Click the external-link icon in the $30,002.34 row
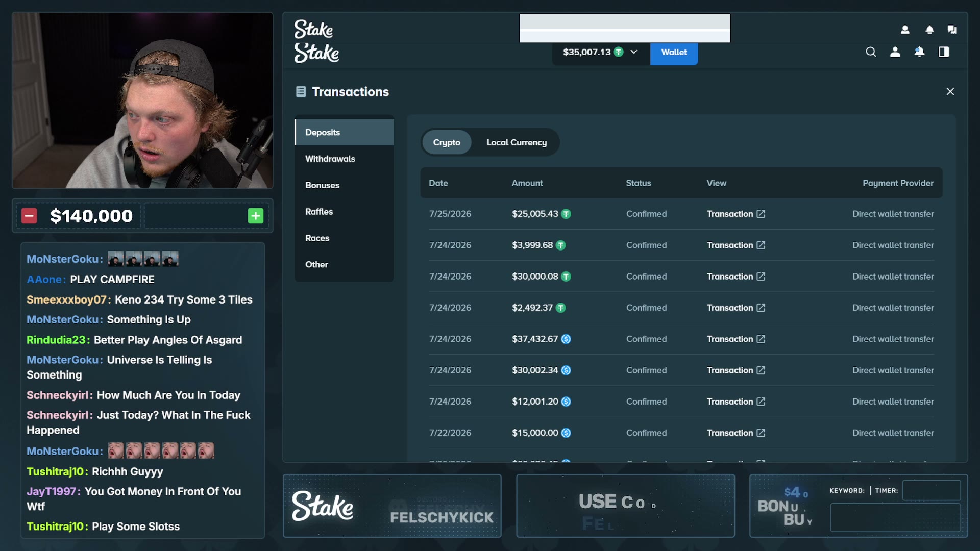The width and height of the screenshot is (980, 551). click(761, 370)
